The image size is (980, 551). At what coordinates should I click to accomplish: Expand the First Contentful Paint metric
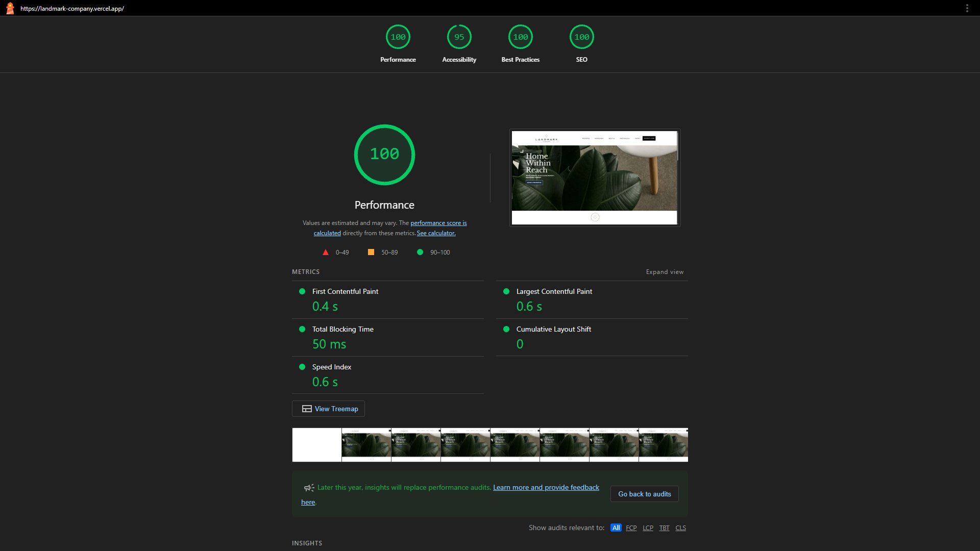(345, 291)
